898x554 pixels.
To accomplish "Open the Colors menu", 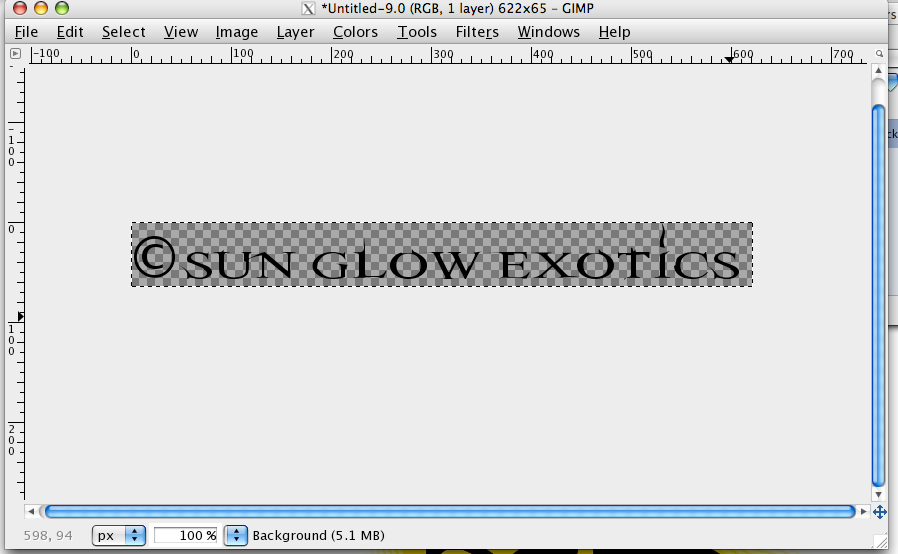I will (x=355, y=32).
